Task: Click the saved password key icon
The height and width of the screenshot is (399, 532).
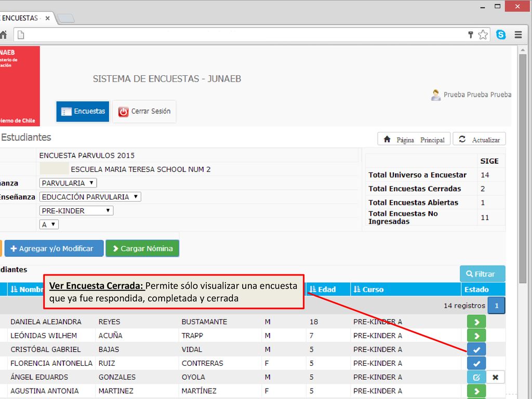Action: [x=471, y=35]
